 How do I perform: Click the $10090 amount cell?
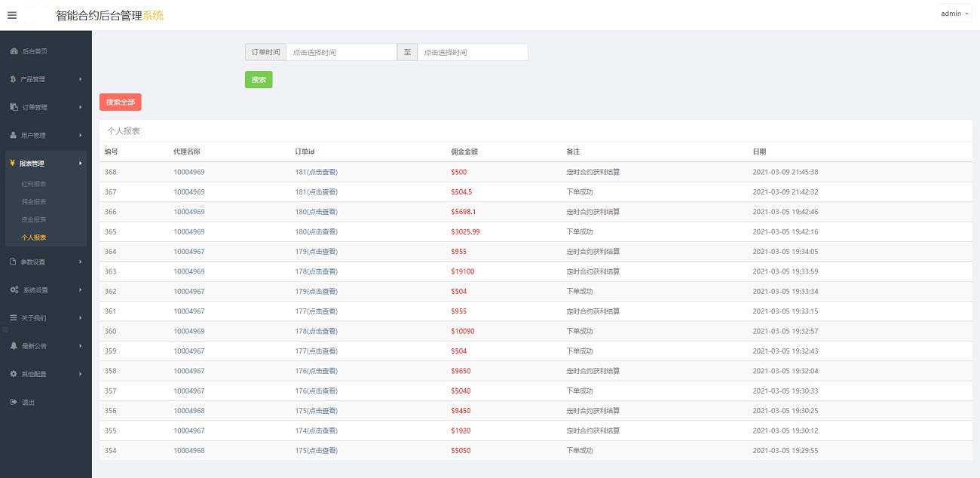point(463,331)
